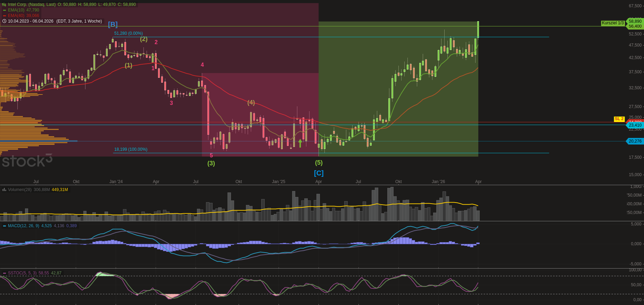Toggle the MACD indicator line marker
644x305 pixels.
(x=4, y=226)
